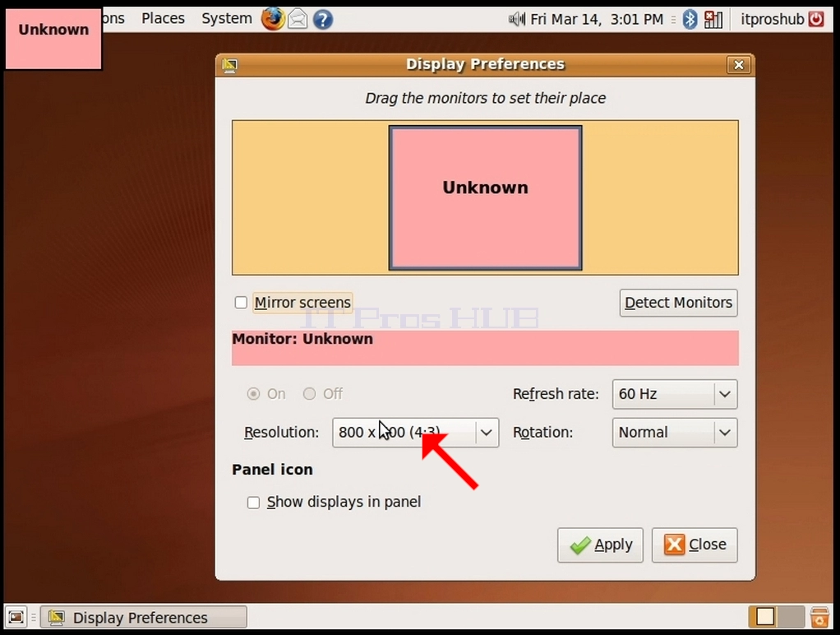This screenshot has width=840, height=635.
Task: Click the Close button in dialog
Action: [x=695, y=545]
